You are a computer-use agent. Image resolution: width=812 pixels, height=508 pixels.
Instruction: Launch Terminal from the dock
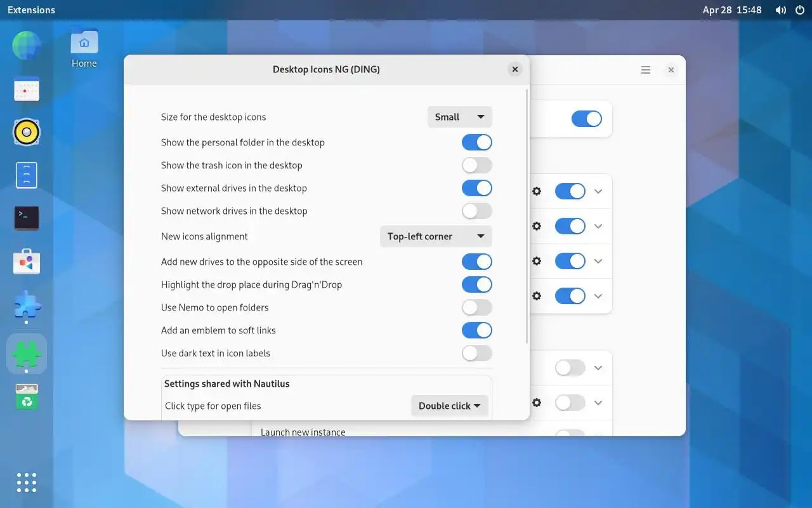click(27, 218)
